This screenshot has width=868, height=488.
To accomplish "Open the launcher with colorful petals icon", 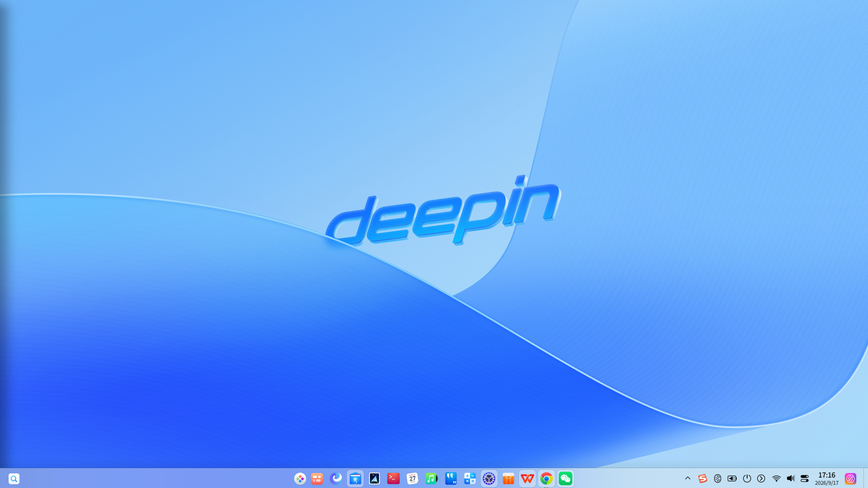I will point(300,478).
